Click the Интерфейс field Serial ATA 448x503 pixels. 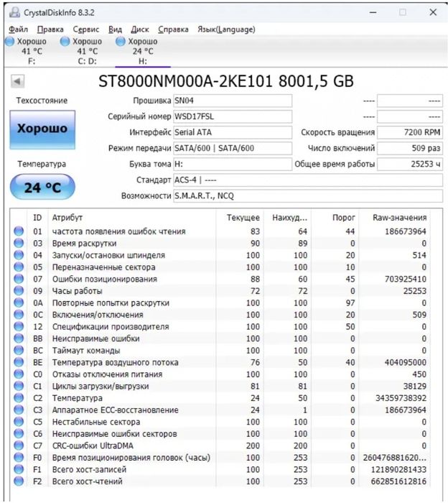233,132
